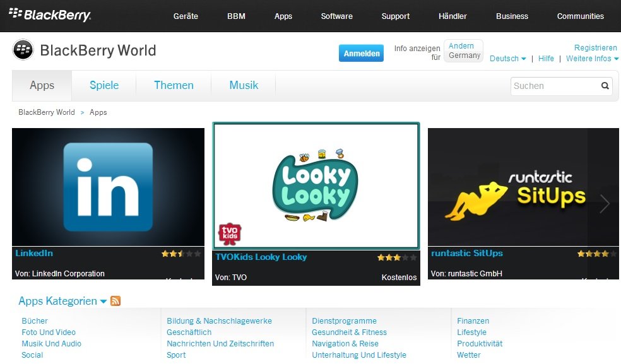
Task: Open the Wetter category
Action: (x=468, y=355)
